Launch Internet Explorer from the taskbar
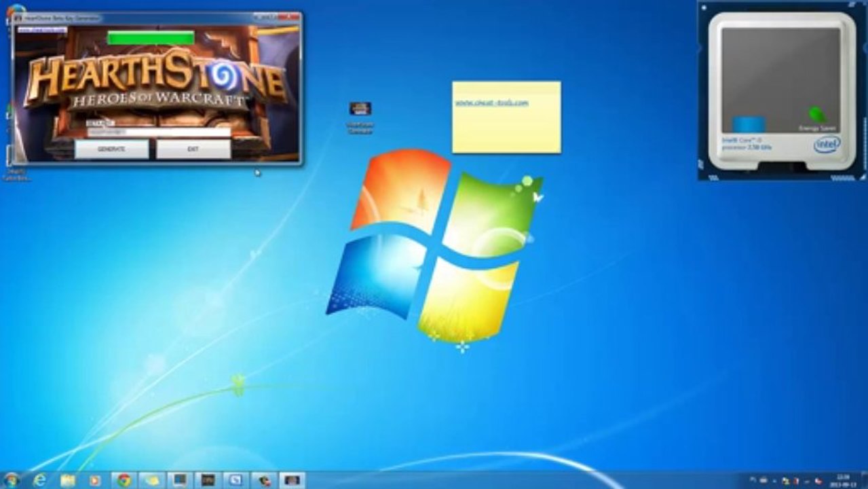This screenshot has height=489, width=868. 39,480
